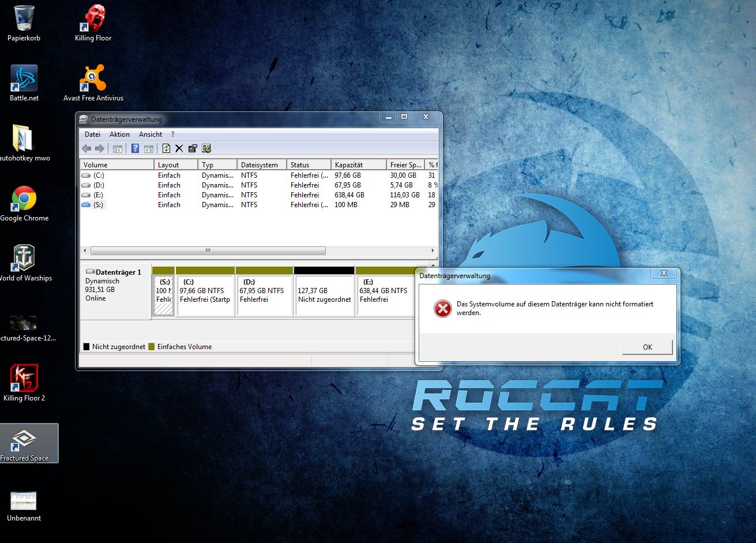Open Avast Free Antivirus shortcut

pyautogui.click(x=93, y=84)
